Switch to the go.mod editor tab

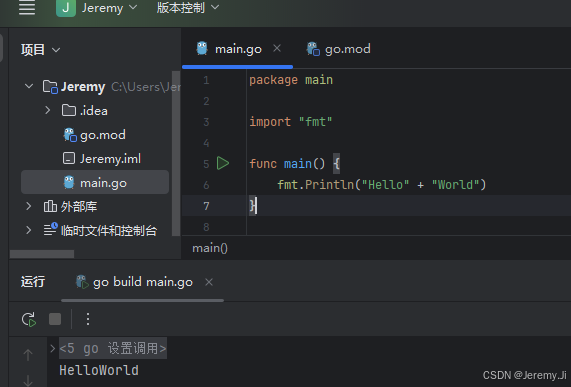(x=338, y=49)
